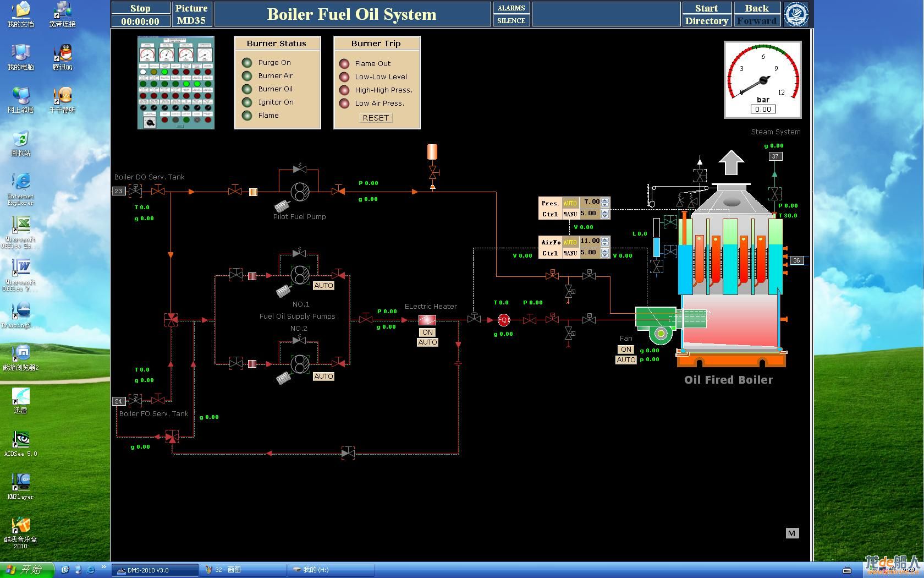The width and height of the screenshot is (924, 578).
Task: Set AirFo Ctrl to MANU
Action: [570, 253]
